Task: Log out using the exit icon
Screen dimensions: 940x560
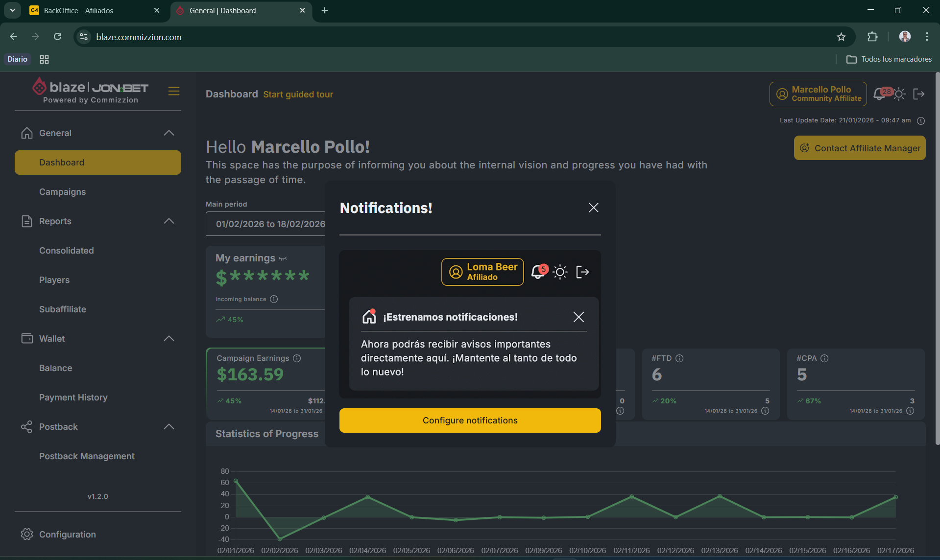Action: (x=919, y=94)
